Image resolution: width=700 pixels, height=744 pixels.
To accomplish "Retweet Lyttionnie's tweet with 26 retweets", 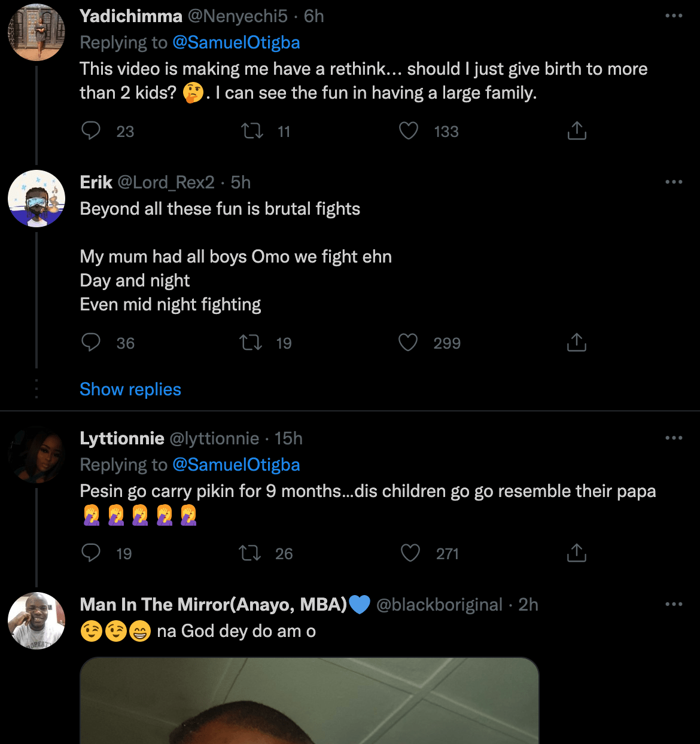I will 250,553.
